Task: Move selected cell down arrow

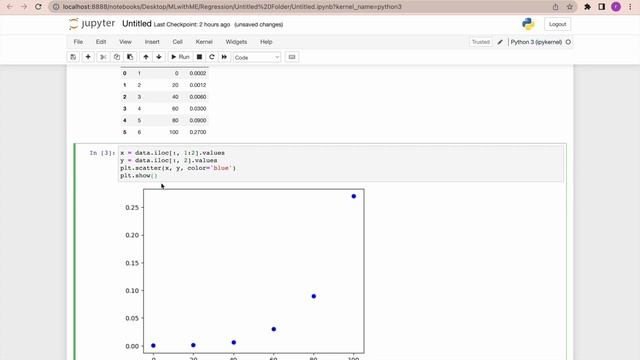Action: tap(159, 57)
